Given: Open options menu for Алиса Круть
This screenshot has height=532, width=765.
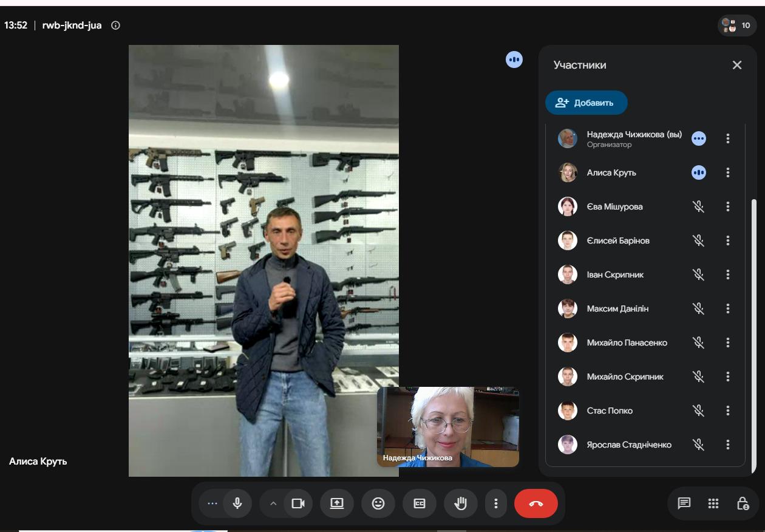Looking at the screenshot, I should pos(728,172).
